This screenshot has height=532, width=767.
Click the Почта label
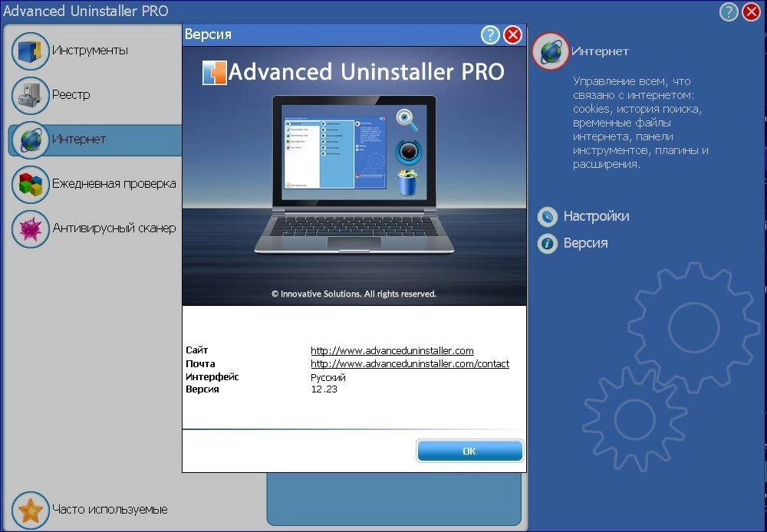200,364
